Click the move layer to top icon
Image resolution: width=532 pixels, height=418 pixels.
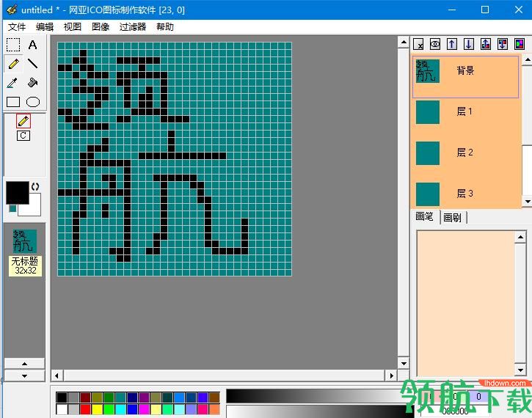coord(486,44)
